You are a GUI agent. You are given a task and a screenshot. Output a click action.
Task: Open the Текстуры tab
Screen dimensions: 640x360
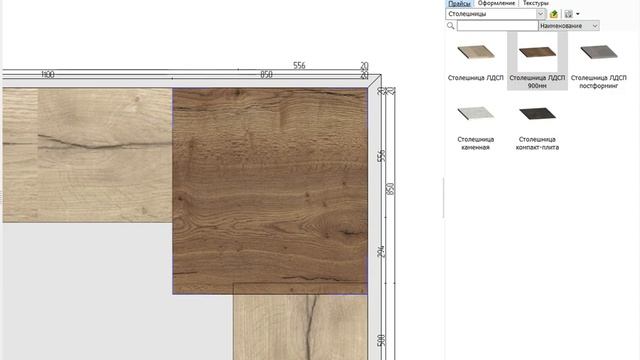pos(536,3)
